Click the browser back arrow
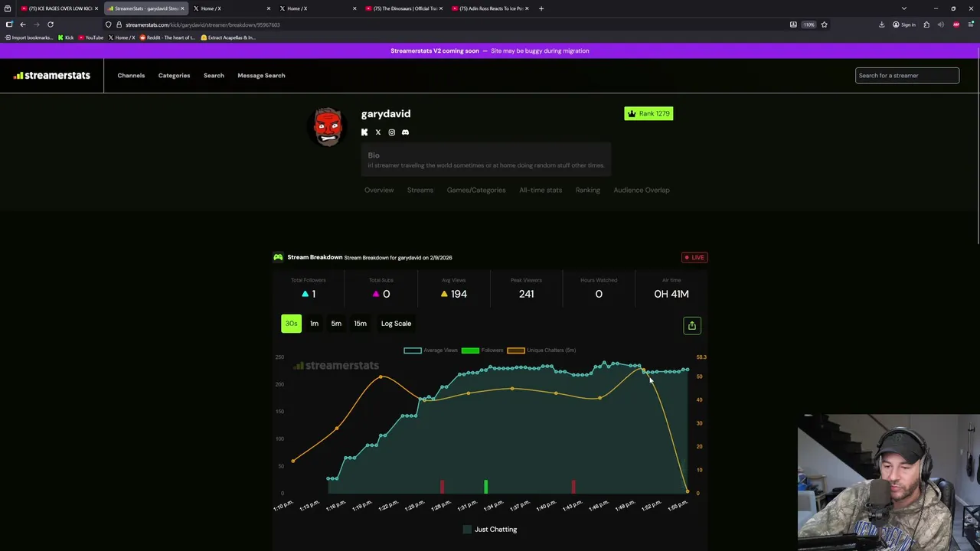This screenshot has height=551, width=980. click(x=23, y=24)
